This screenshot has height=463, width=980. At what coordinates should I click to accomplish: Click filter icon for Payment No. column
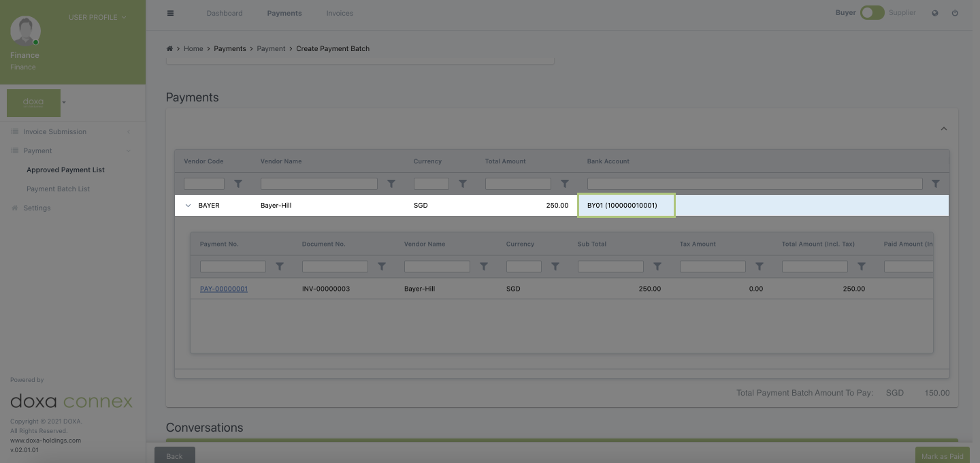[x=280, y=267]
